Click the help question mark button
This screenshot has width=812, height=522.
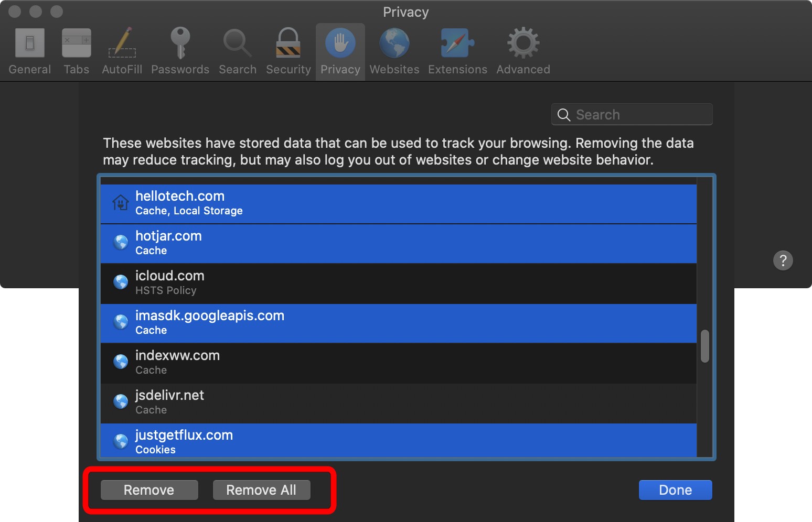coord(783,260)
